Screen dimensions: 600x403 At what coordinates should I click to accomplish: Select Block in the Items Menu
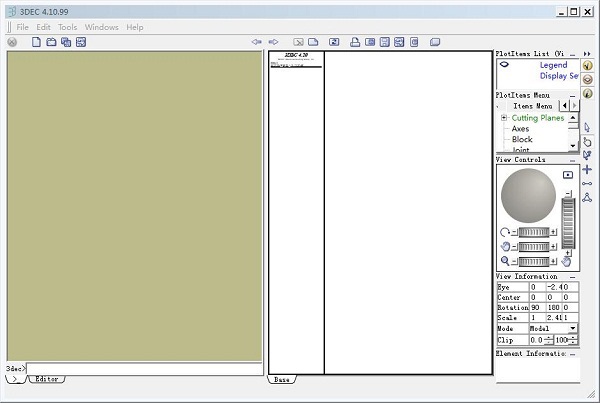[x=522, y=140]
